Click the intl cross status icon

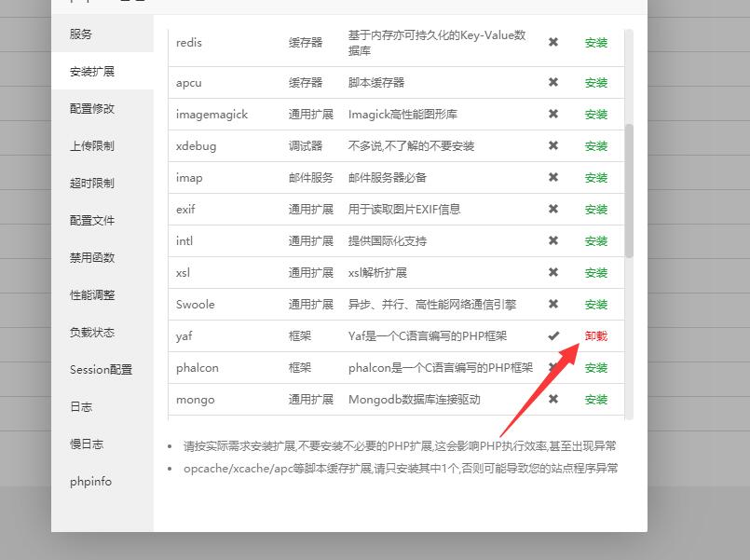553,240
